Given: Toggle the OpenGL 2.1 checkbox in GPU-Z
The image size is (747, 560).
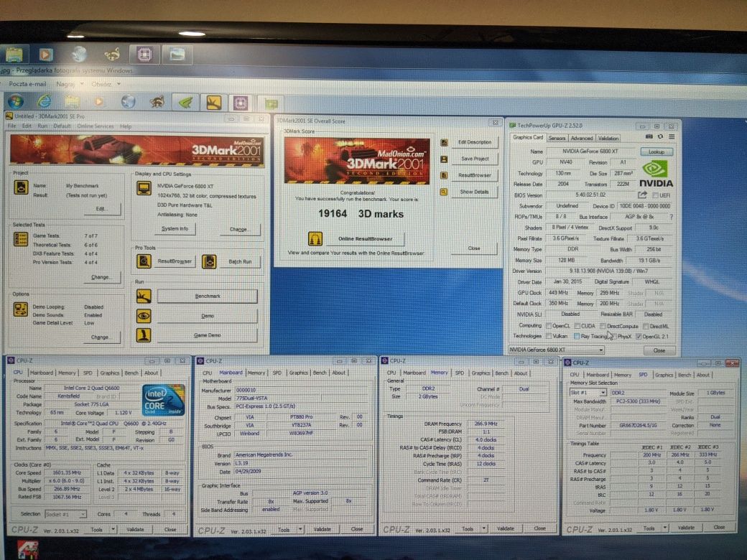Looking at the screenshot, I should click(x=639, y=336).
